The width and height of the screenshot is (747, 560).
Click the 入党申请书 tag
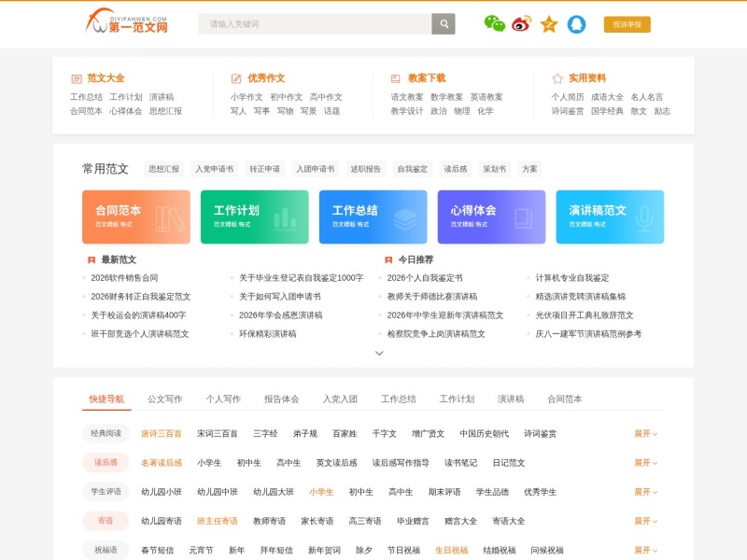pyautogui.click(x=215, y=169)
